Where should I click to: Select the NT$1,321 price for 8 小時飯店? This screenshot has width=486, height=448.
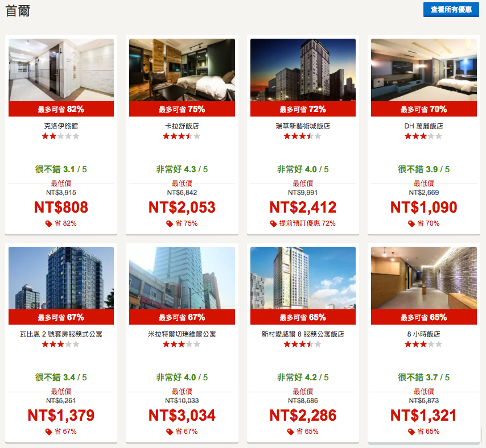[423, 415]
